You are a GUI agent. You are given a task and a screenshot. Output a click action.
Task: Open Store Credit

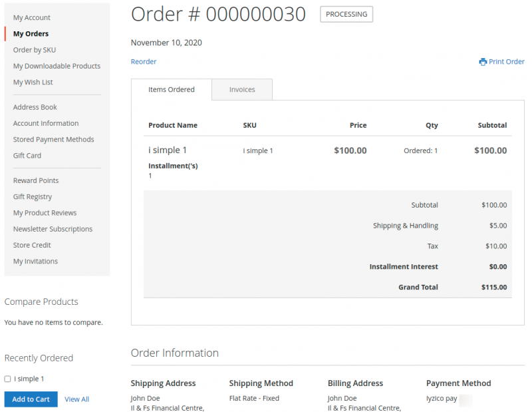pyautogui.click(x=31, y=244)
